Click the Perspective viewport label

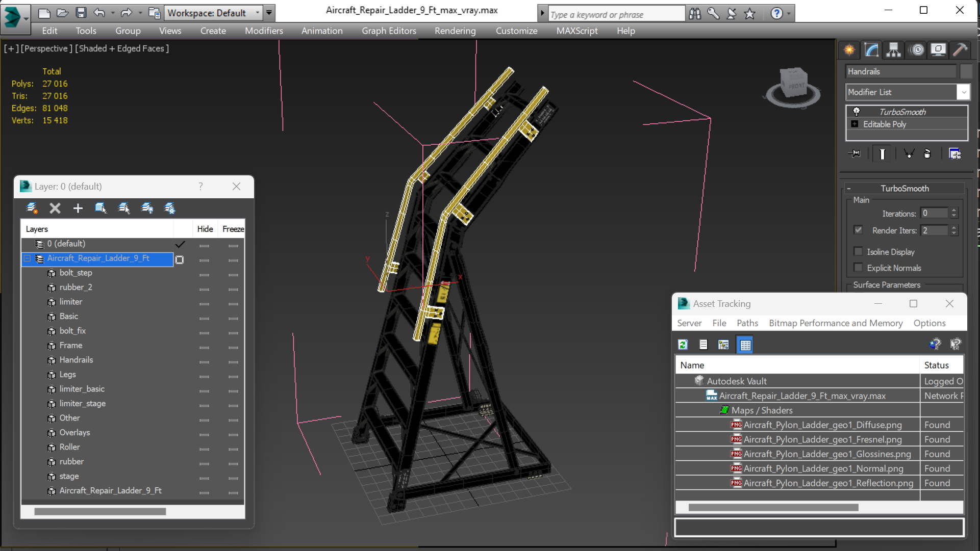point(45,48)
